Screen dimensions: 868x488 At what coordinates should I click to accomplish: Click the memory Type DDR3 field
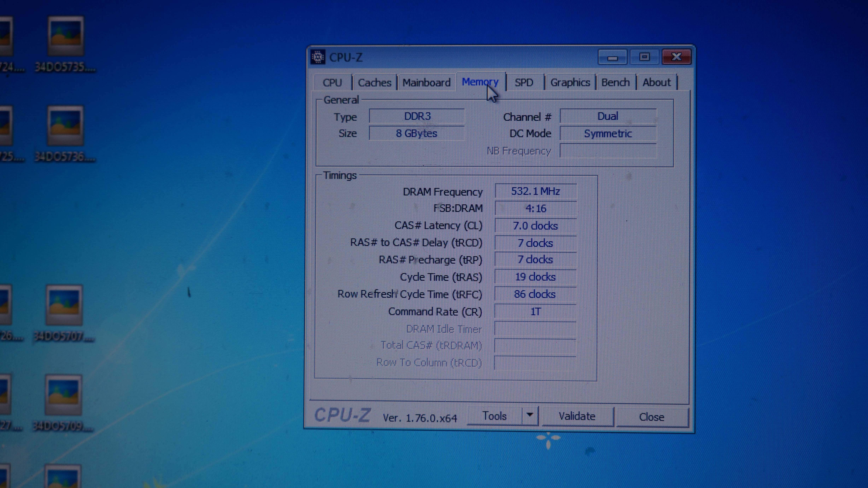click(x=417, y=116)
